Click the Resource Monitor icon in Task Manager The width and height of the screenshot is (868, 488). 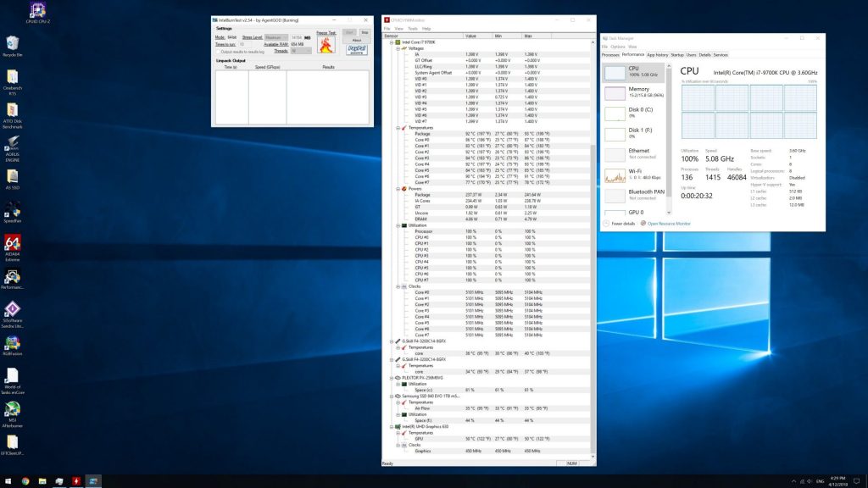click(643, 224)
